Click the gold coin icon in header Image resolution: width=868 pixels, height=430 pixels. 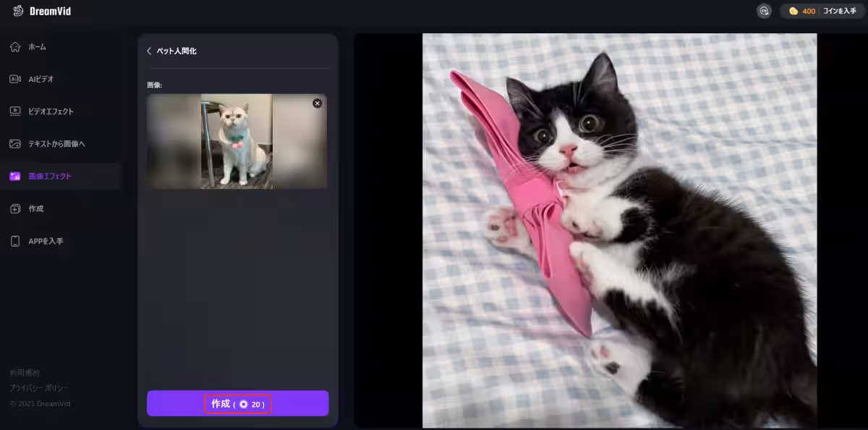(x=793, y=11)
